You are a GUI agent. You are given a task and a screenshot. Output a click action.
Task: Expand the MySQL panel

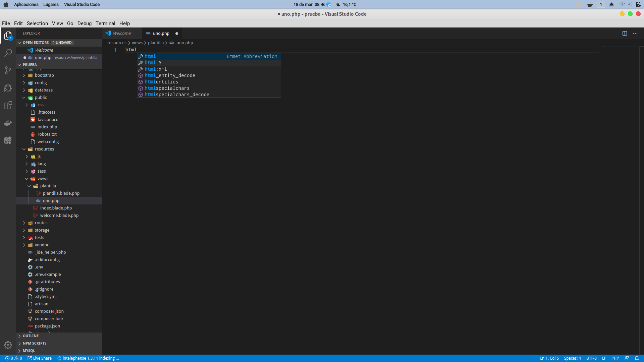(59, 351)
